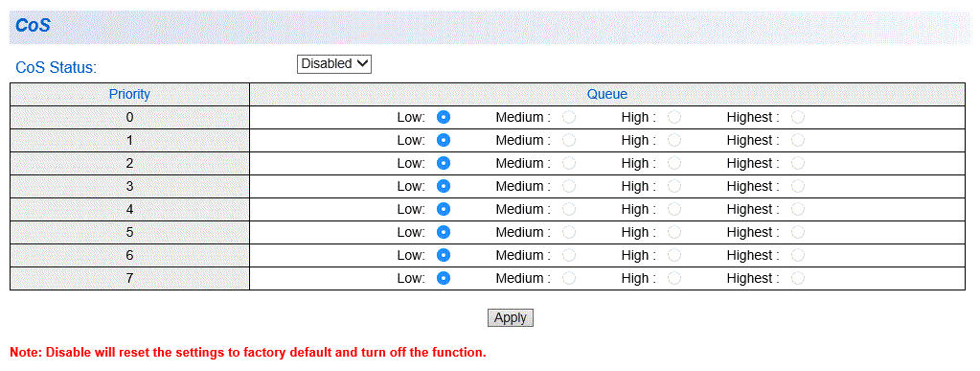Set priority 0 queue to Medium
Image resolution: width=980 pixels, height=371 pixels.
[569, 117]
